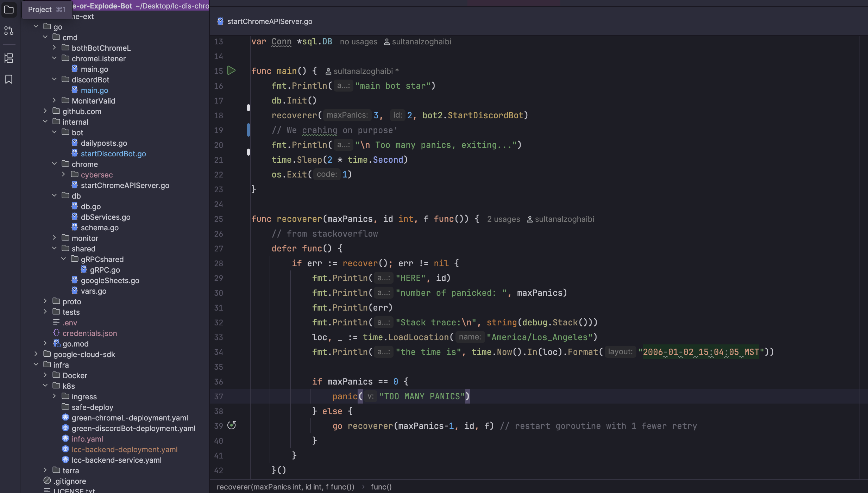
Task: Place cursor on the panic call on line 37
Action: coord(345,396)
